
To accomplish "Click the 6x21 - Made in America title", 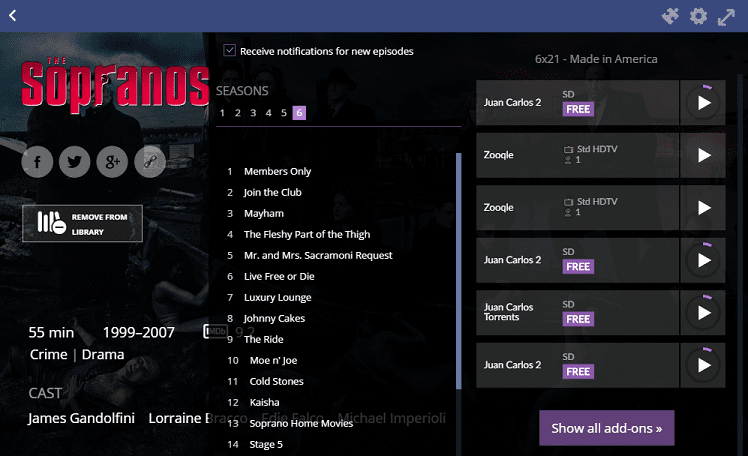I will (596, 59).
